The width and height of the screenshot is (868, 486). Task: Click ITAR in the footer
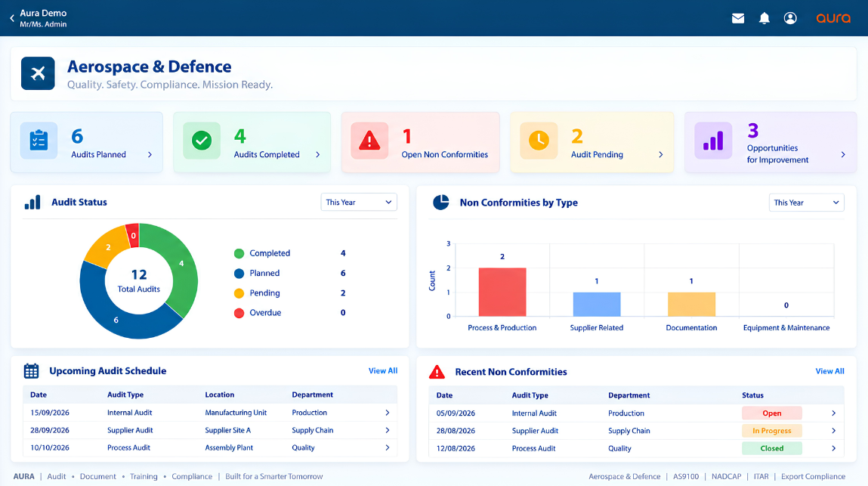(x=761, y=477)
